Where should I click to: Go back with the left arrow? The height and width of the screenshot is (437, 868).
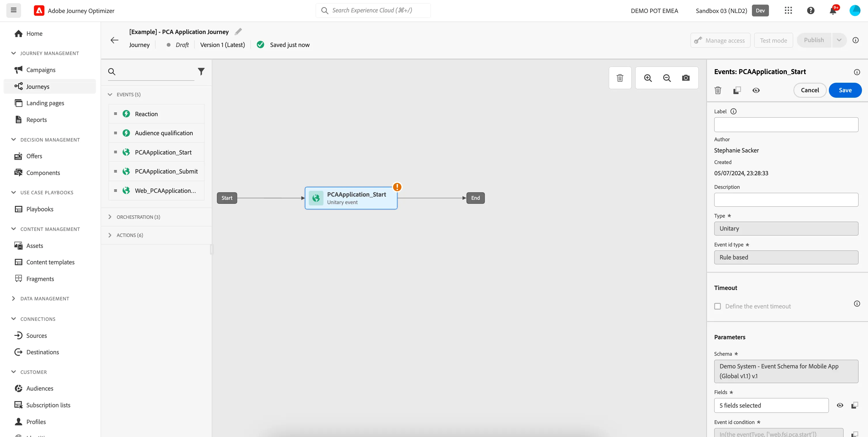click(x=115, y=40)
